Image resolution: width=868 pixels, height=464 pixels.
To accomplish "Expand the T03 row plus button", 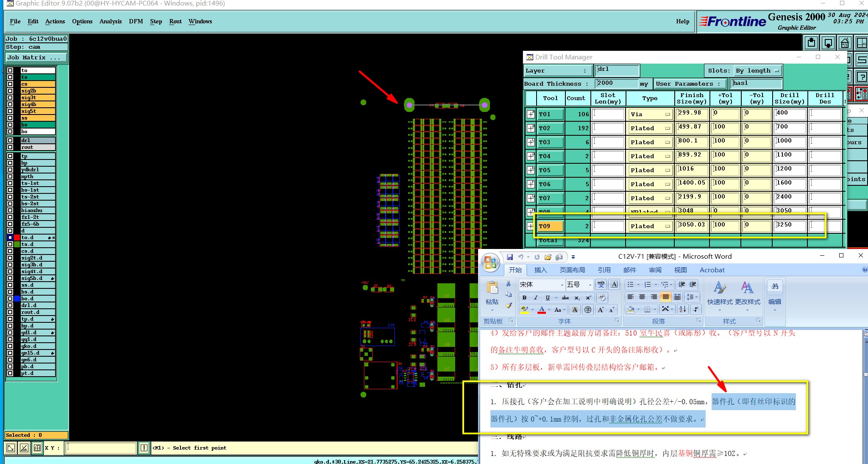I will (x=531, y=142).
